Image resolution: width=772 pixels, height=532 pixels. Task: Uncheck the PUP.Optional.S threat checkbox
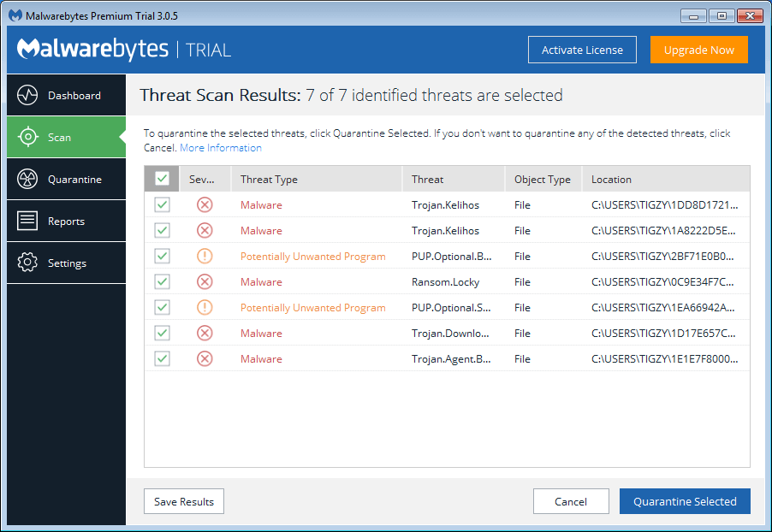coord(162,307)
